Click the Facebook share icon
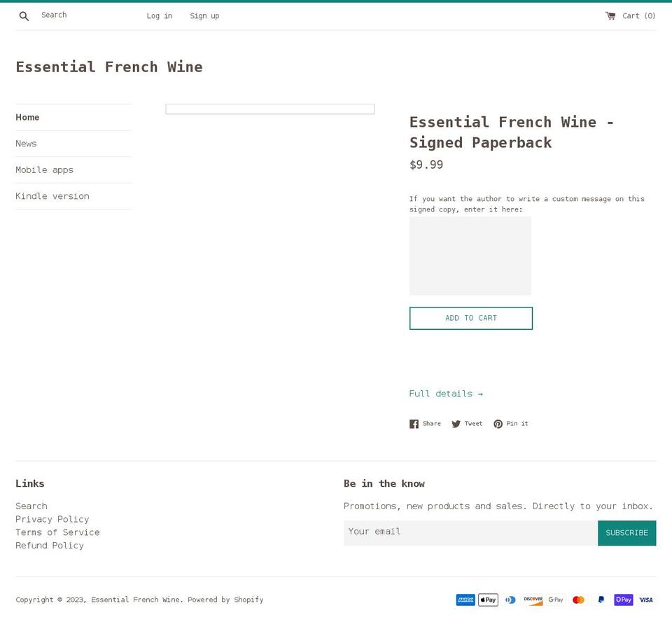Viewport: 672px width, 622px height. pyautogui.click(x=414, y=424)
